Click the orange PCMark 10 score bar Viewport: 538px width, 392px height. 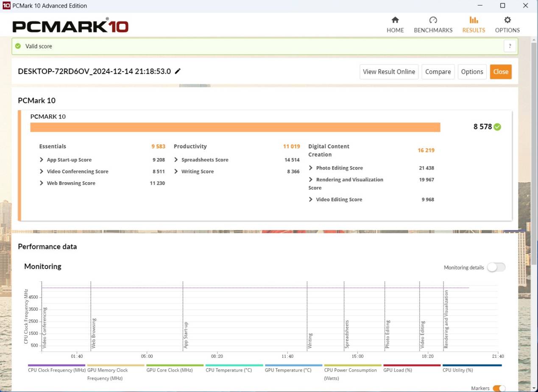click(x=235, y=127)
